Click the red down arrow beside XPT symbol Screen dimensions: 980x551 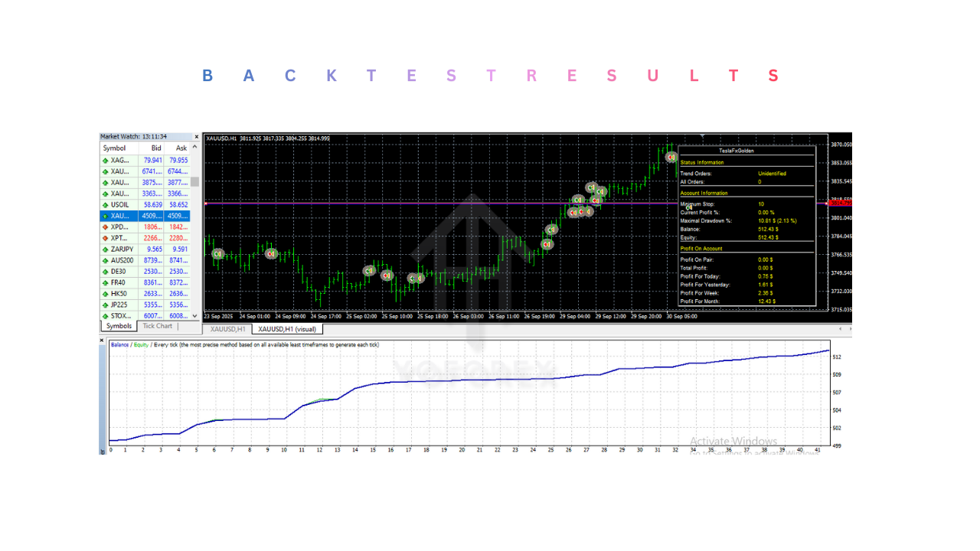point(105,238)
